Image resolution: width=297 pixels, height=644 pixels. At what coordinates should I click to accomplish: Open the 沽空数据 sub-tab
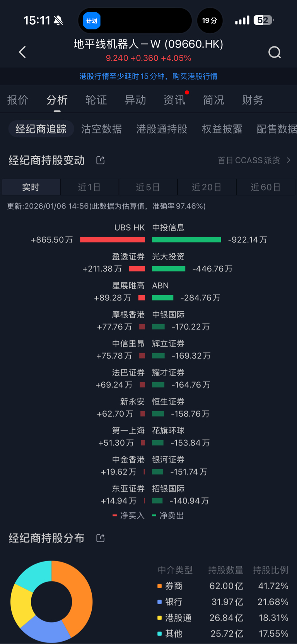click(x=101, y=129)
